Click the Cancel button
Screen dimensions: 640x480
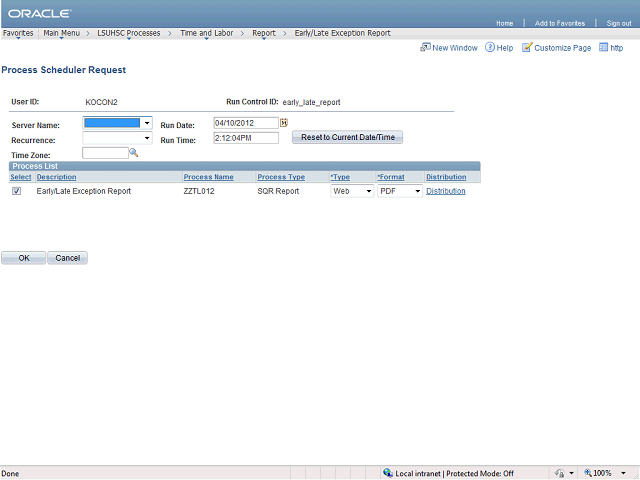point(67,258)
